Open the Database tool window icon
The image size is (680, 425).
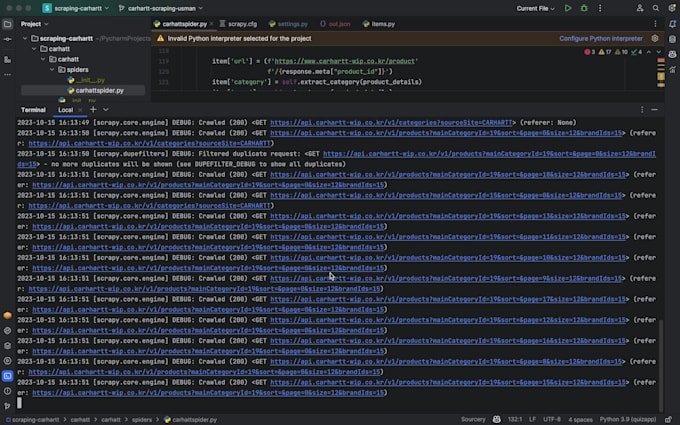tap(672, 39)
